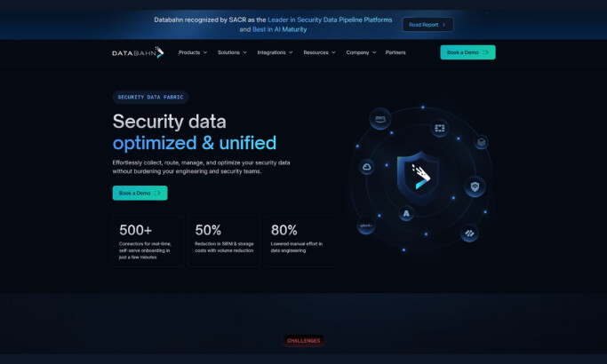The width and height of the screenshot is (607, 364).
Task: Click the stacked layers icon on the orbit
Action: coord(481,142)
